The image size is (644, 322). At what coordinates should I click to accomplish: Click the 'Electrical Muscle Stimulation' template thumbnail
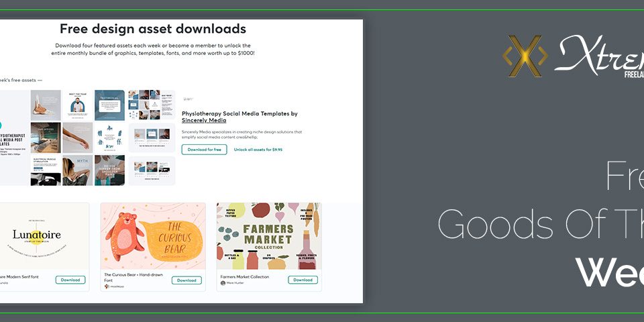click(46, 170)
